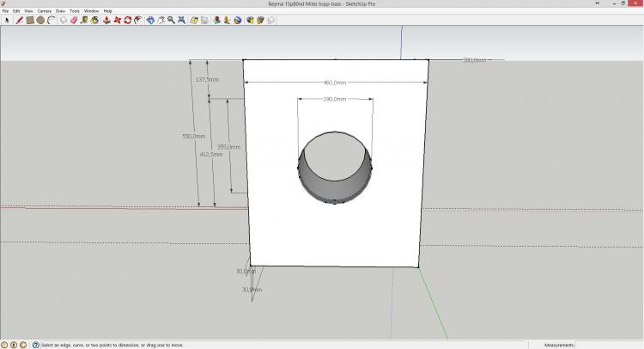Activate the Orbit camera tool

point(151,19)
